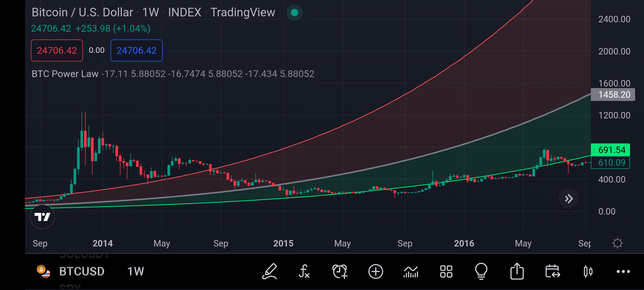The image size is (644, 290).
Task: Tap the red sell price 24706.42 button
Action: tap(57, 50)
